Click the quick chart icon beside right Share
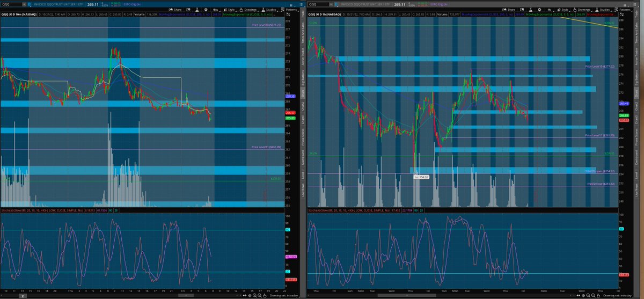This screenshot has height=299, width=644. [x=522, y=10]
